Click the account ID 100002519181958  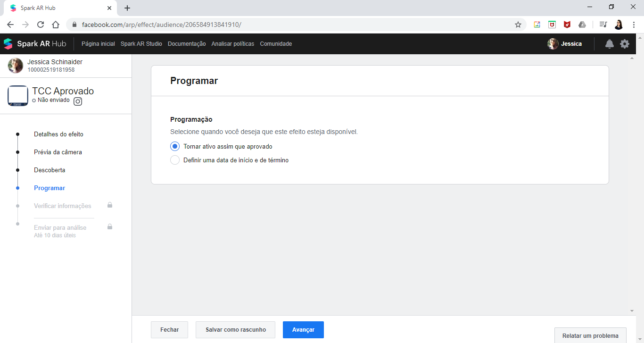pos(51,70)
